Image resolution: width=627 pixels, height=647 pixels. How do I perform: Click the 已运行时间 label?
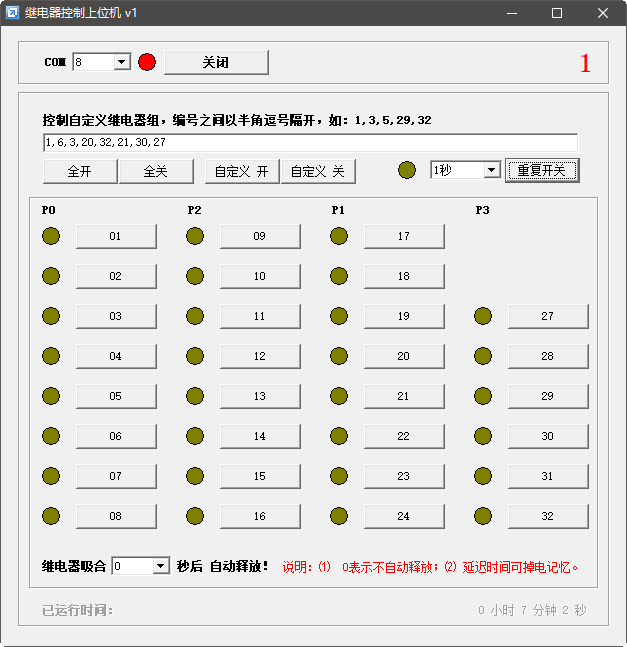click(78, 610)
